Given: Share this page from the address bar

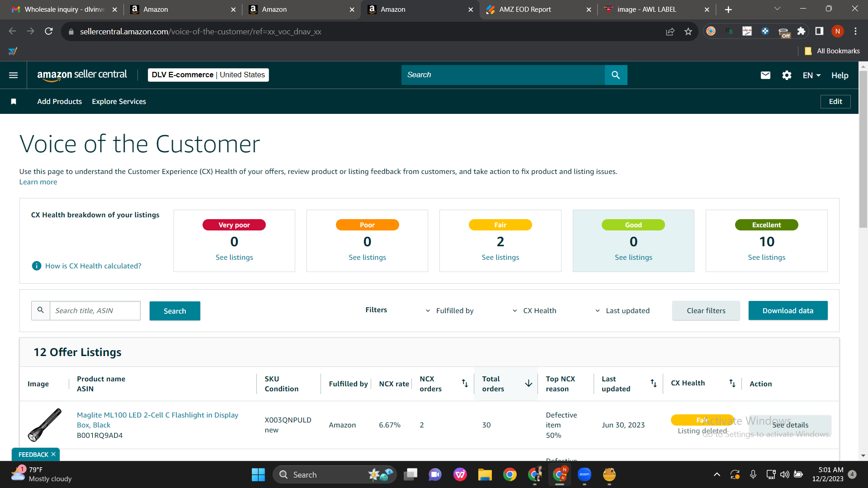Looking at the screenshot, I should click(x=670, y=31).
